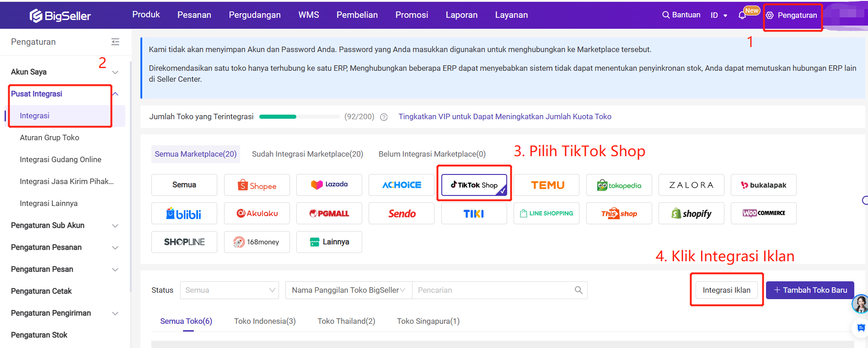Select the Semua marketplace filter tile
This screenshot has height=348, width=868.
pyautogui.click(x=184, y=185)
